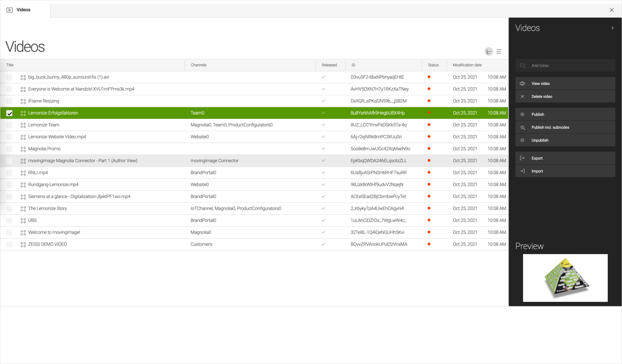The image size is (622, 364).
Task: Collapse the Videos action panel chevron
Action: tap(612, 28)
